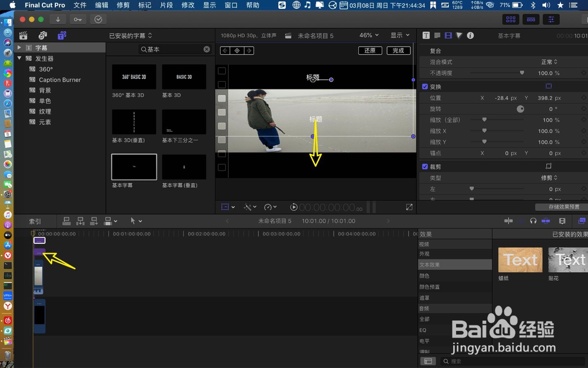Click the 旋转 rotation dial
The image size is (588, 368).
click(x=520, y=109)
